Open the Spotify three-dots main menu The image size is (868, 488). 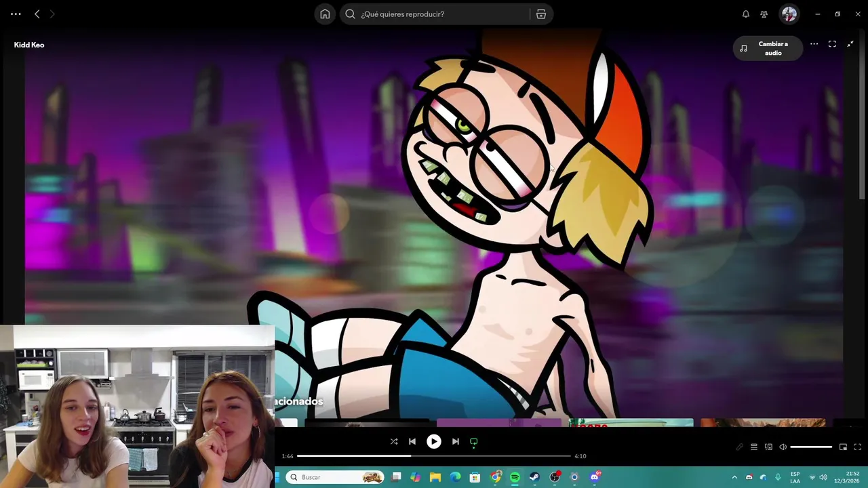16,14
